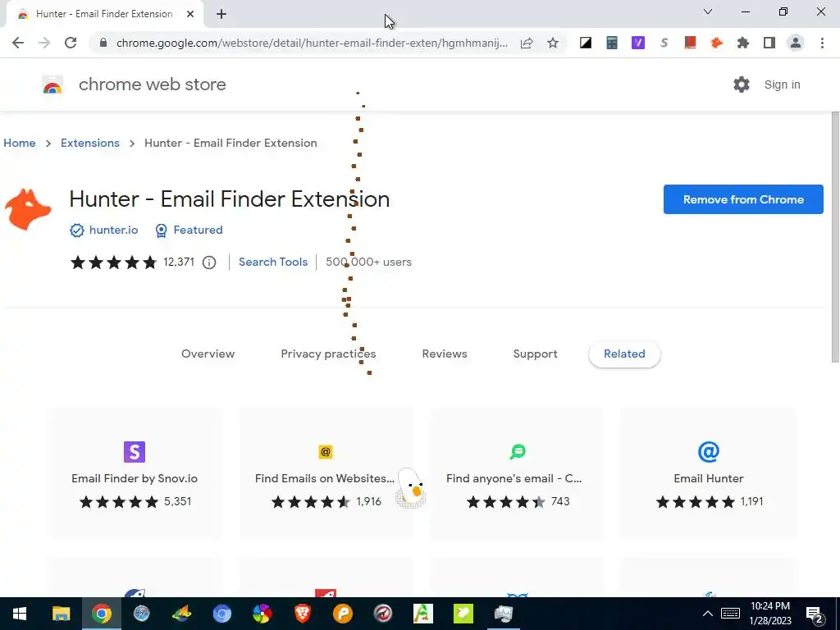Open the purple V extension
840x630 pixels.
coord(638,43)
